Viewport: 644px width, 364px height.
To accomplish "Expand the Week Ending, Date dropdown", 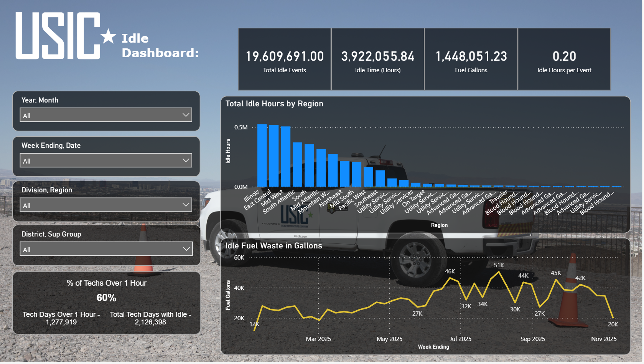I will pyautogui.click(x=106, y=160).
